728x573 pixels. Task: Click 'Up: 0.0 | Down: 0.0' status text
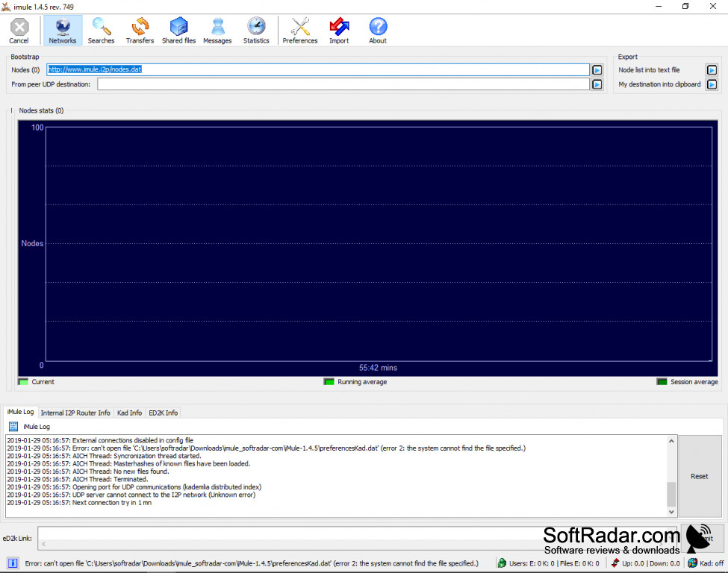651,563
